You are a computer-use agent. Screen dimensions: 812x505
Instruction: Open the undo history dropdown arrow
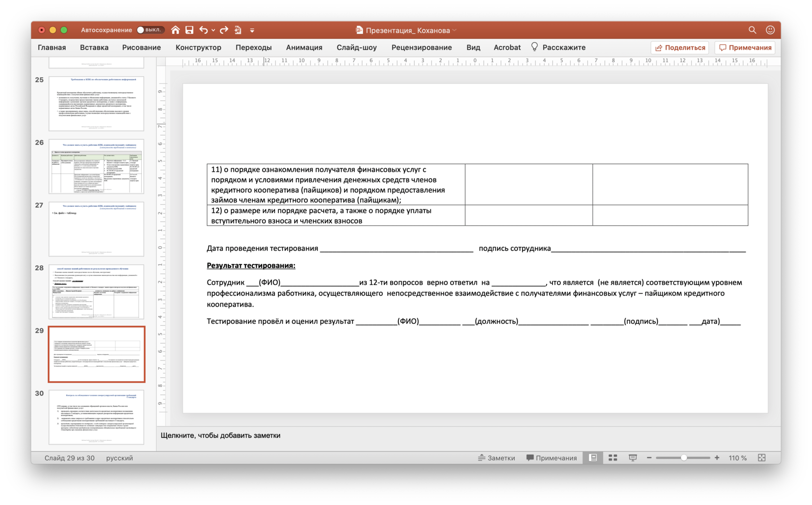click(x=213, y=30)
